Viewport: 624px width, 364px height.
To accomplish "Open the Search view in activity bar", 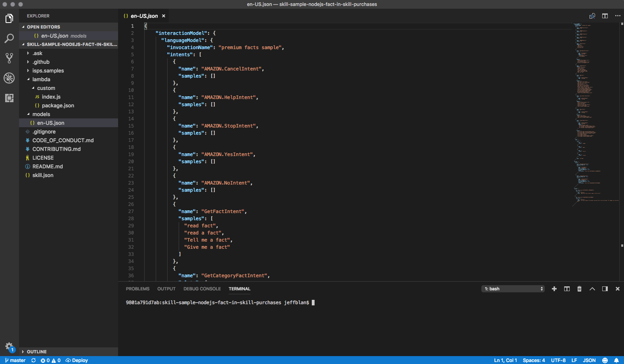I will 9,38.
